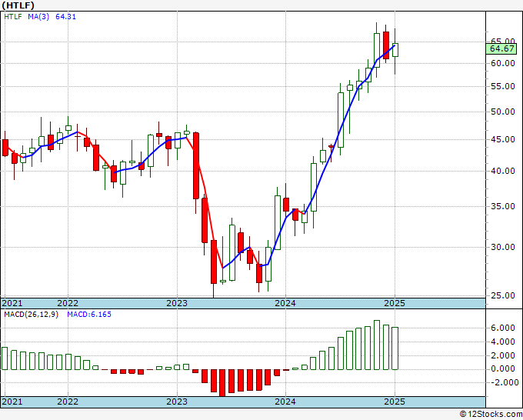Viewport: 523px width, 420px height.
Task: Click the 30.00 price axis label
Action: coord(503,247)
